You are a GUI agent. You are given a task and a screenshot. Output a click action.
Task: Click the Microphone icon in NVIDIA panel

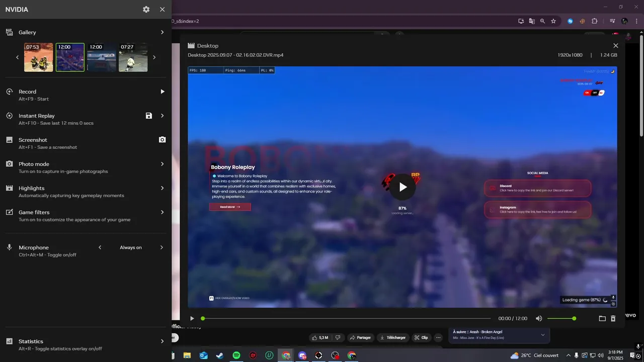(9, 247)
